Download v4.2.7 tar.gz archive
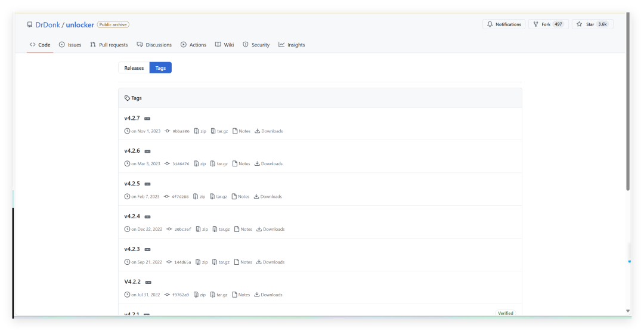 (x=219, y=131)
